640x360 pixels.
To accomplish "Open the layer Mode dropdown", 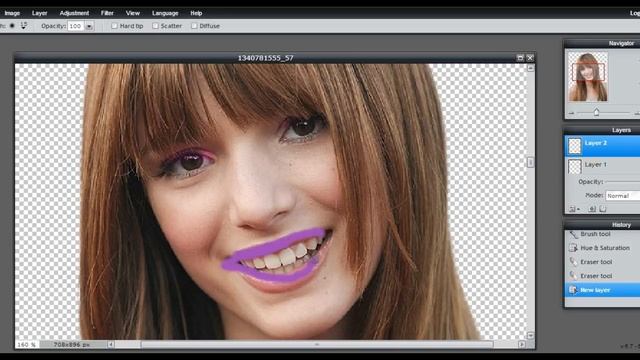I will [x=622, y=196].
